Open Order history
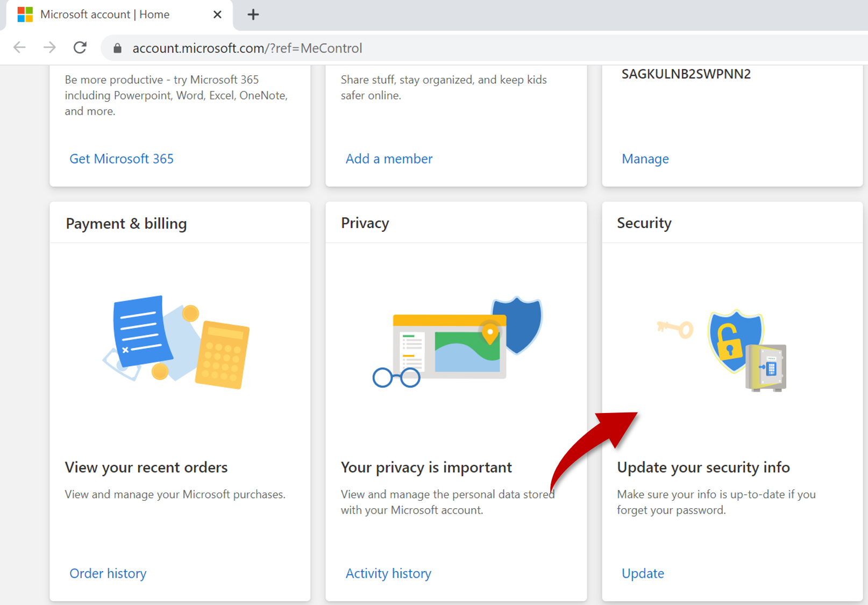This screenshot has width=868, height=605. coord(108,573)
